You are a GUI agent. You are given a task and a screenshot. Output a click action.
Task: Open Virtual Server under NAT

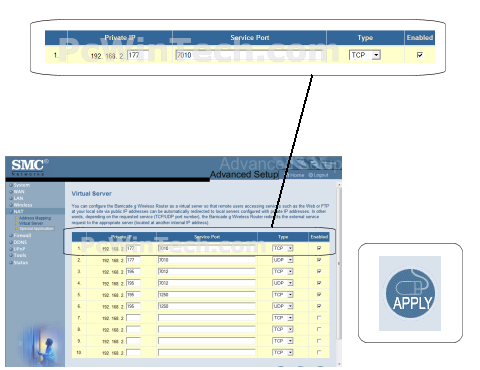pos(31,223)
